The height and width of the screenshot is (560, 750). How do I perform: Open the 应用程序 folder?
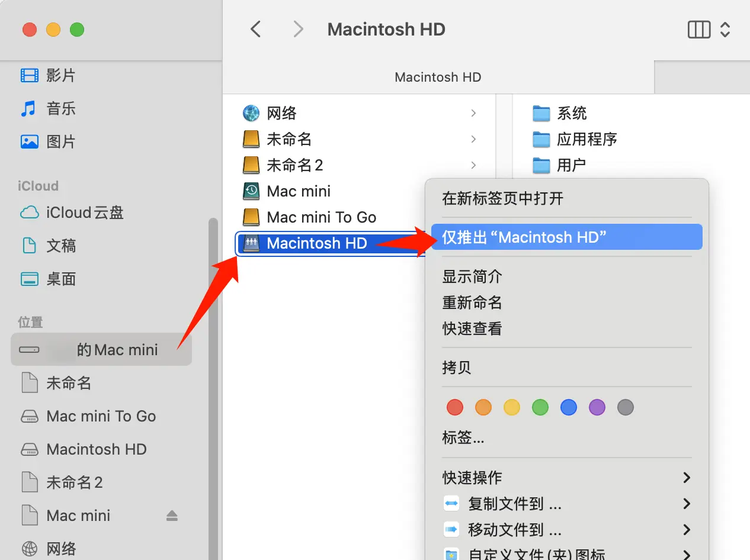(x=574, y=139)
